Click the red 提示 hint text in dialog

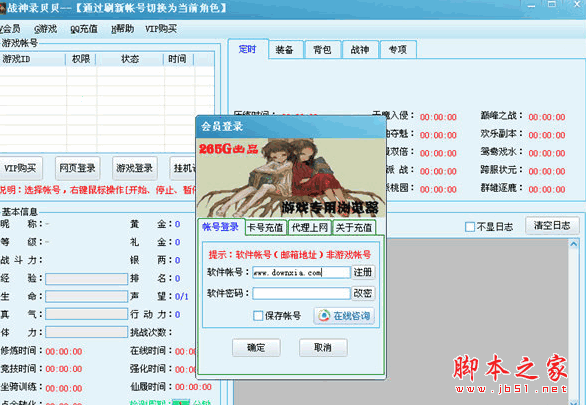tap(290, 255)
